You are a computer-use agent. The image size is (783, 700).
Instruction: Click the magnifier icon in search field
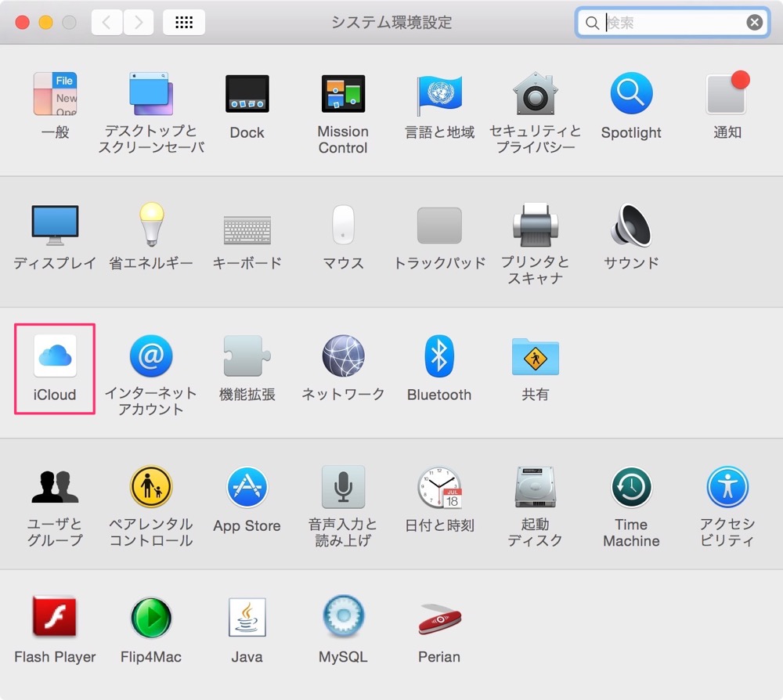(x=592, y=23)
